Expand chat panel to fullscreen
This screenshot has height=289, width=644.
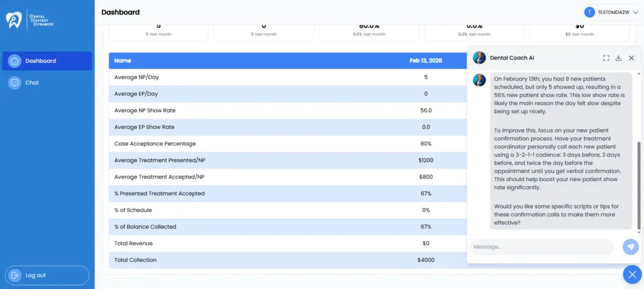[x=606, y=58]
